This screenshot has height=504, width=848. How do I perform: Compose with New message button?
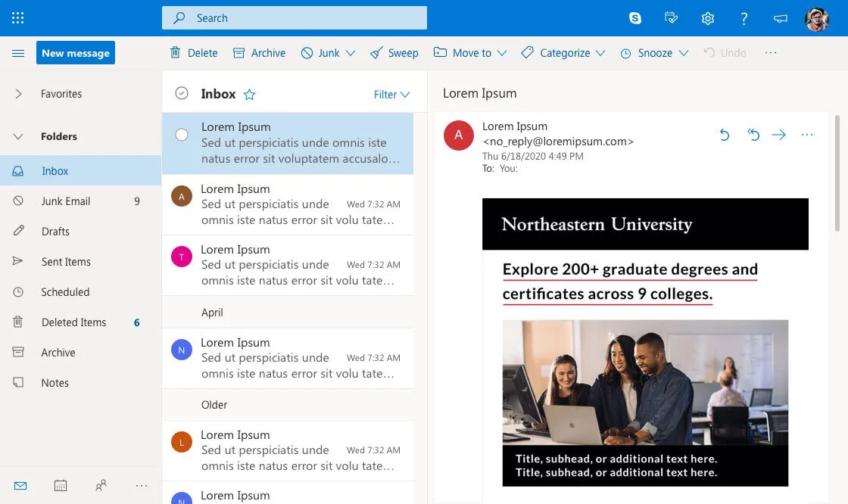76,52
